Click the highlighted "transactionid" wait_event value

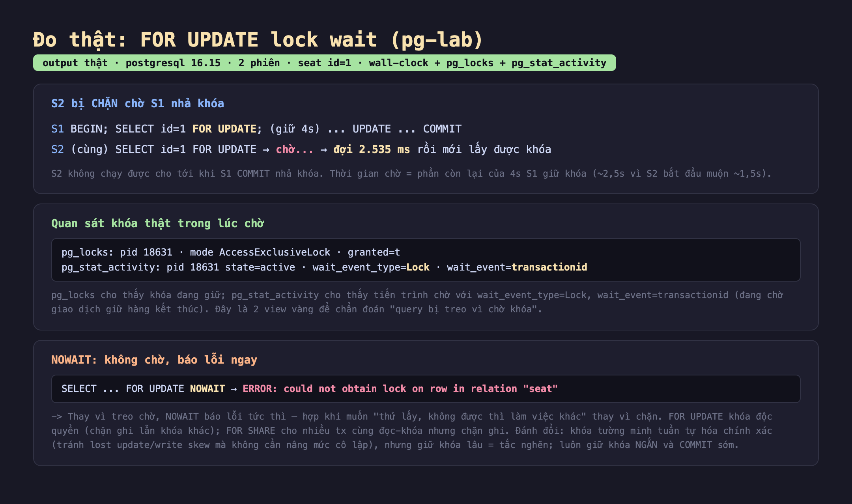tap(549, 267)
